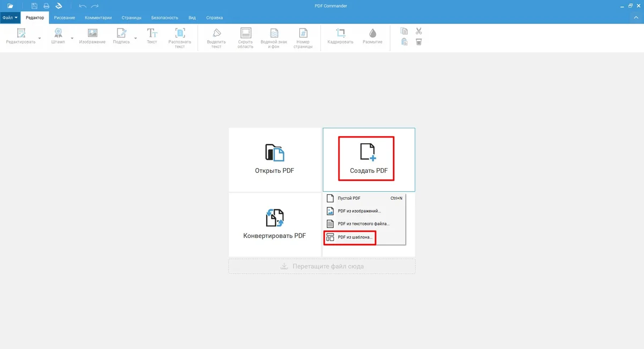The width and height of the screenshot is (644, 349).
Task: Select the Штамп tool
Action: pyautogui.click(x=58, y=37)
